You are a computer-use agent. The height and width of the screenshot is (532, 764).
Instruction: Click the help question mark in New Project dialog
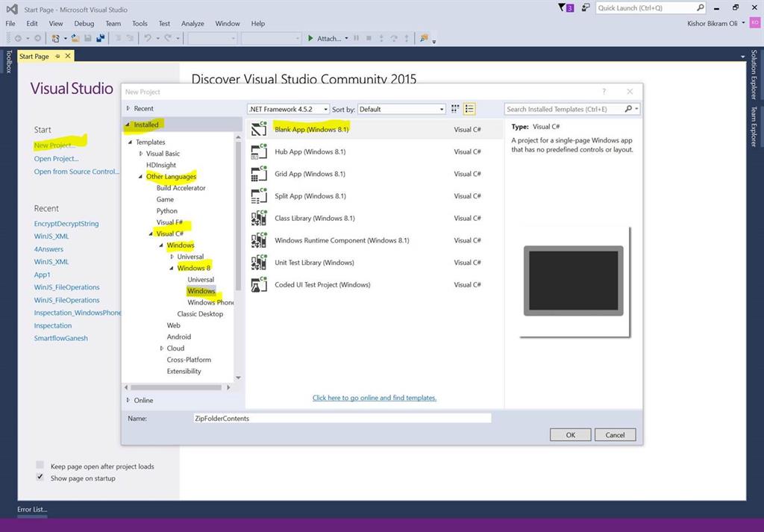pyautogui.click(x=604, y=91)
